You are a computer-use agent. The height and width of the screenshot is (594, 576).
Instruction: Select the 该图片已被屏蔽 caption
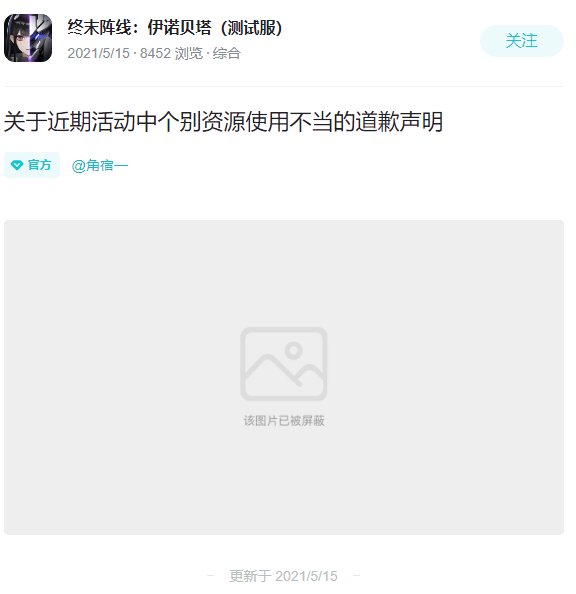click(x=284, y=420)
